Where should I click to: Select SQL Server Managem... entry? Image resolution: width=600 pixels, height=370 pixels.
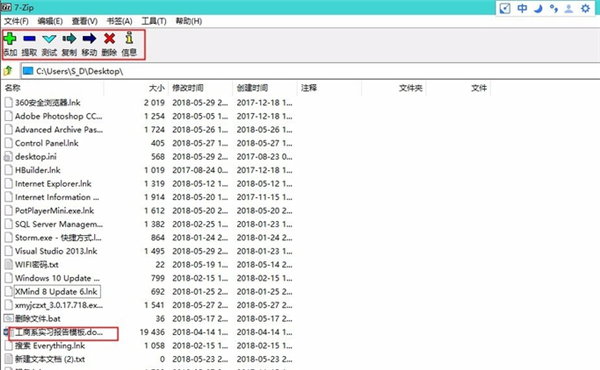[59, 224]
